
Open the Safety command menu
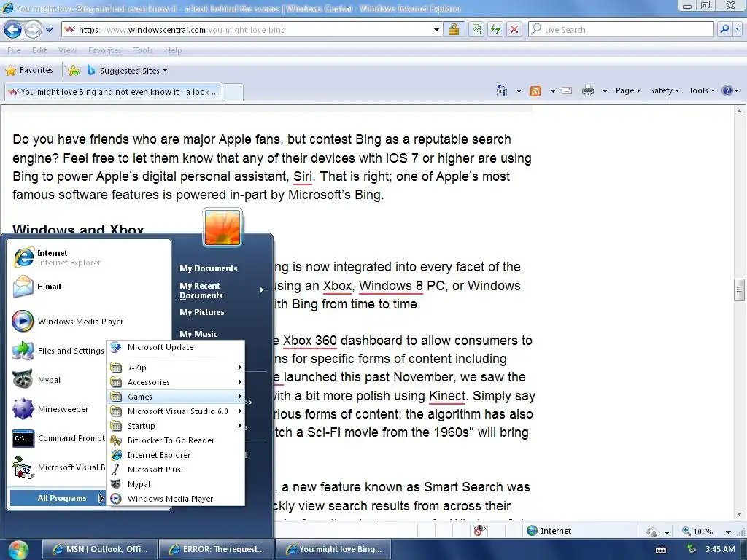[664, 90]
